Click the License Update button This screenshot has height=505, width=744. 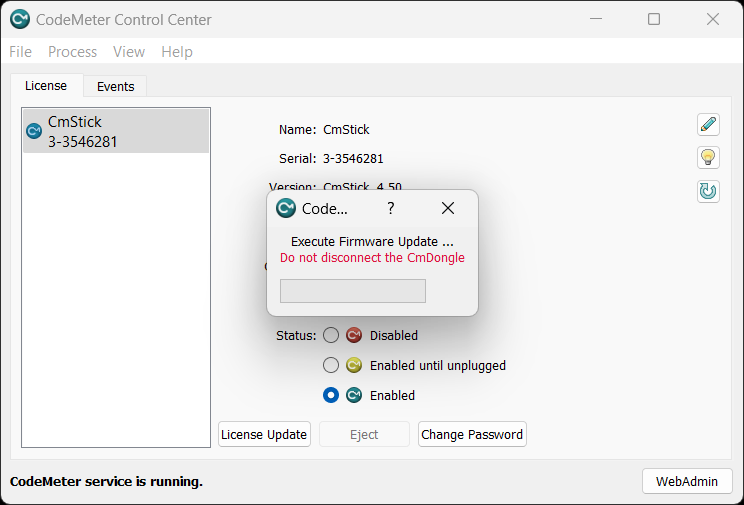[264, 434]
